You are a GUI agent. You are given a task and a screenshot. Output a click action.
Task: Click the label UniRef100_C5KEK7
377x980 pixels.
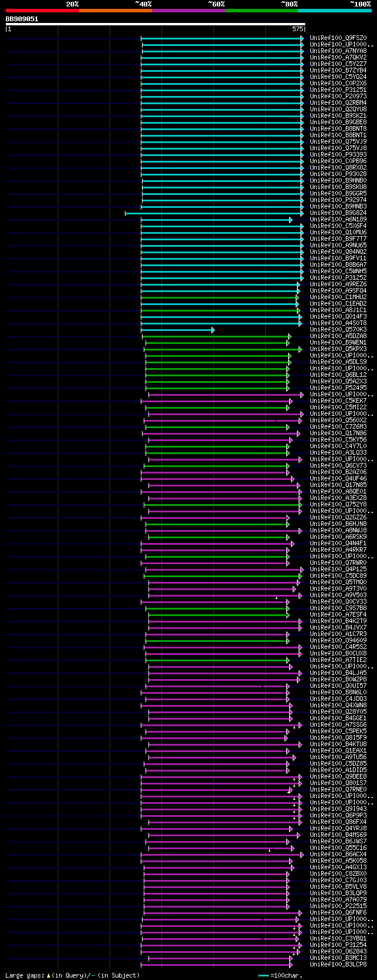click(338, 400)
